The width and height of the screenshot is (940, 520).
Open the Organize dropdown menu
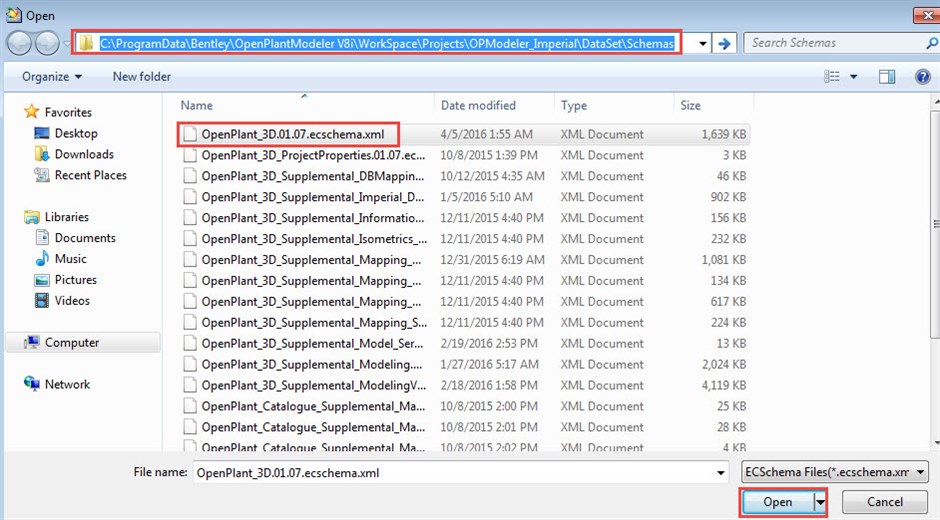click(52, 77)
